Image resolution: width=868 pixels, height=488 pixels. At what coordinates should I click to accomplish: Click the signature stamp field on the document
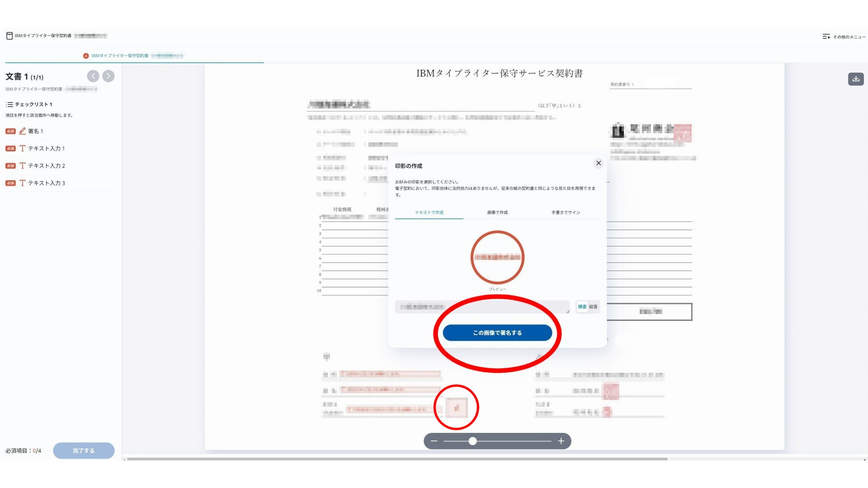456,408
